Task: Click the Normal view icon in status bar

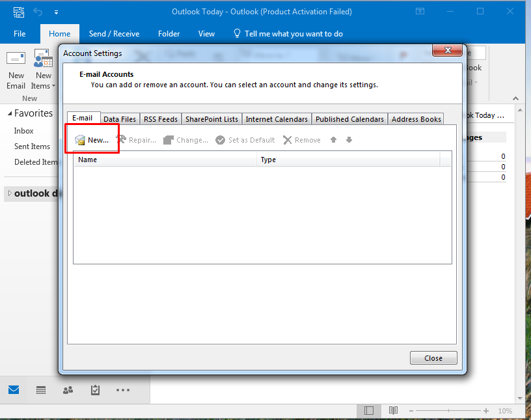Action: coord(369,410)
